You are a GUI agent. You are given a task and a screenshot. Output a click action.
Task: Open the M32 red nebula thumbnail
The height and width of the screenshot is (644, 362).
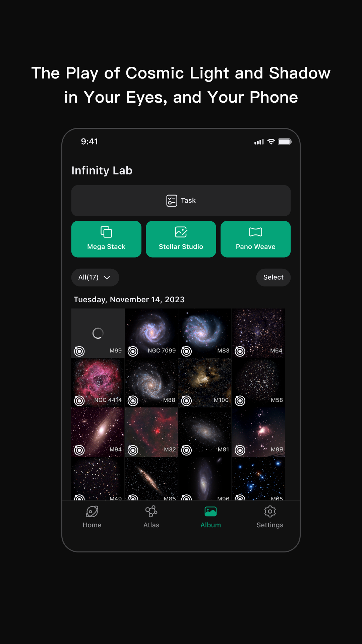(x=151, y=432)
